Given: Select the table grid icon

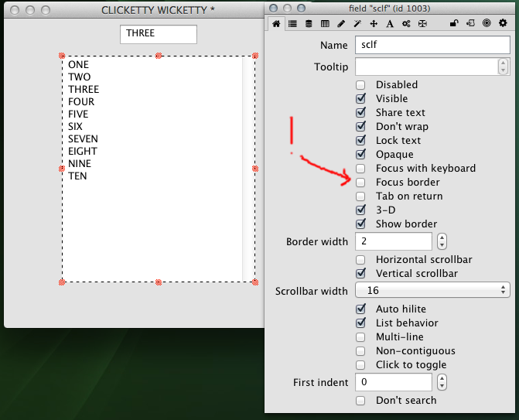Looking at the screenshot, I should (325, 24).
